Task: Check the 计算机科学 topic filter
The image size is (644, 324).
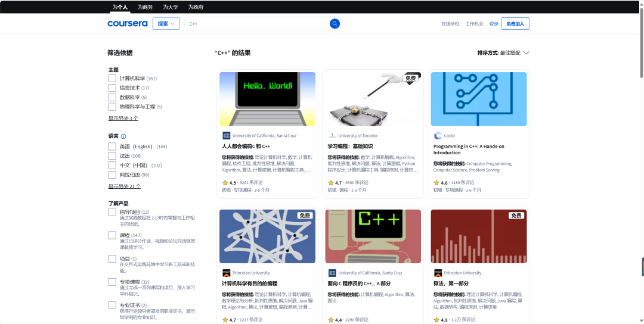Action: (112, 79)
